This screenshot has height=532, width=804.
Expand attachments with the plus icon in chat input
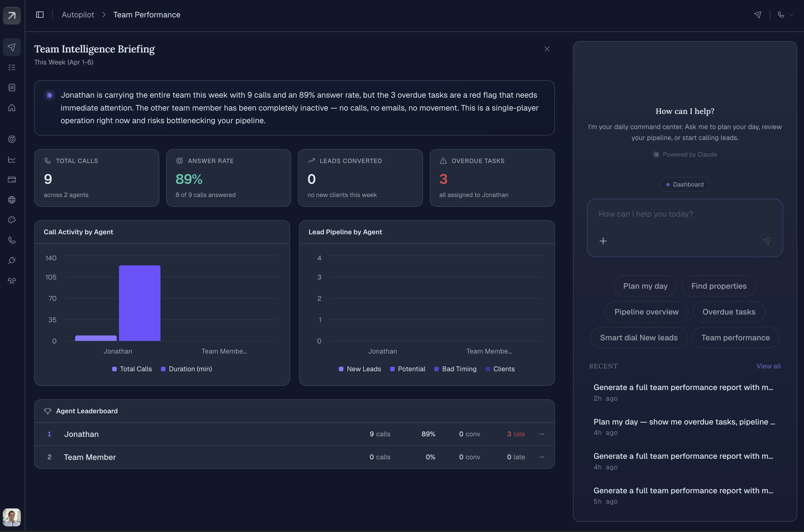point(603,241)
